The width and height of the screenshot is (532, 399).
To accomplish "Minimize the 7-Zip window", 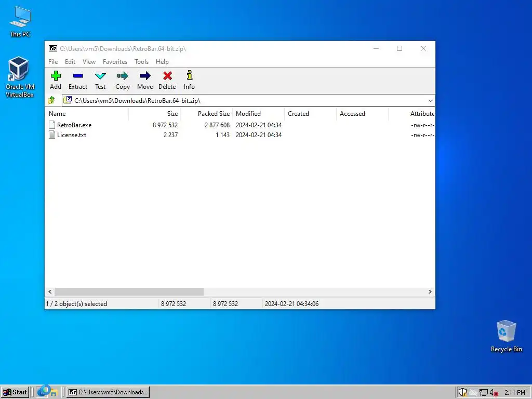I will click(x=376, y=48).
